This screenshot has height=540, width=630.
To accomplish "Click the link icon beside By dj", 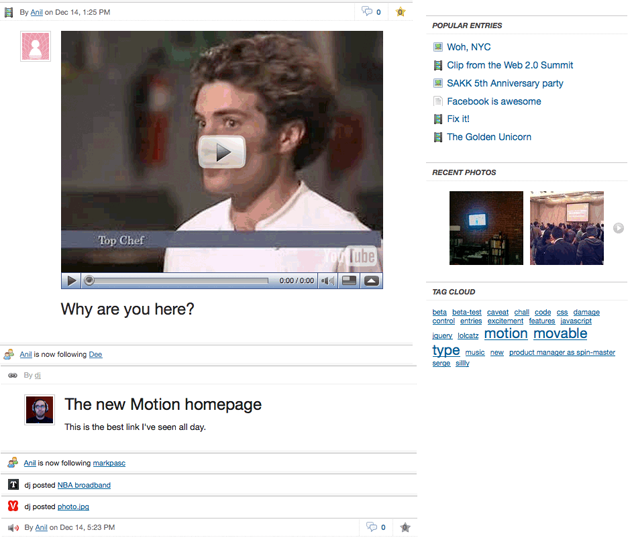I will click(13, 375).
